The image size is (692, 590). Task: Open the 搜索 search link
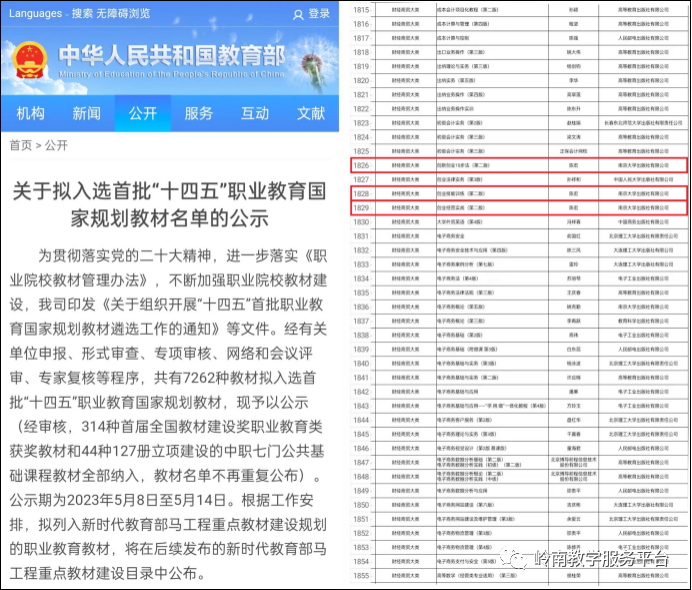pos(82,13)
